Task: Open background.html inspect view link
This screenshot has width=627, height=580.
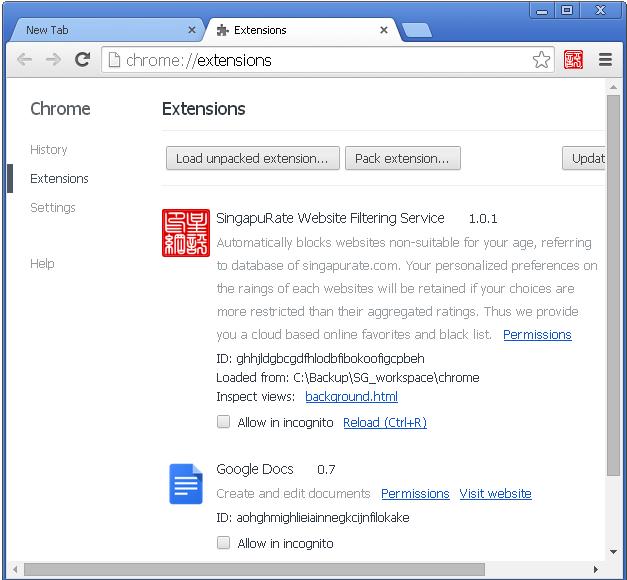Action: pos(351,397)
